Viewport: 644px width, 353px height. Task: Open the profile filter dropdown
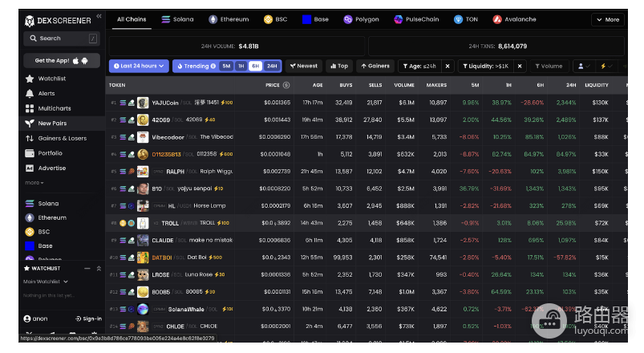click(584, 66)
